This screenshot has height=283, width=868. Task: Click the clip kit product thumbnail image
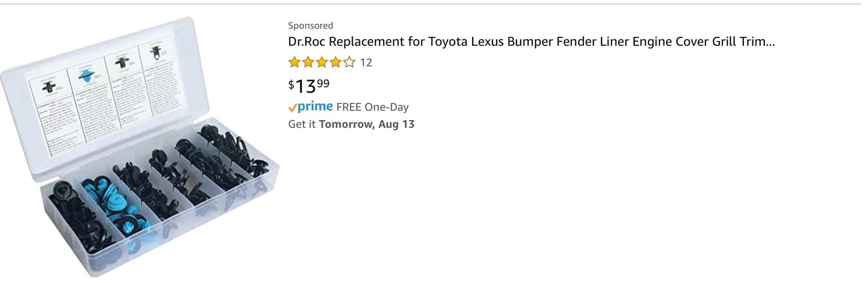point(139,147)
